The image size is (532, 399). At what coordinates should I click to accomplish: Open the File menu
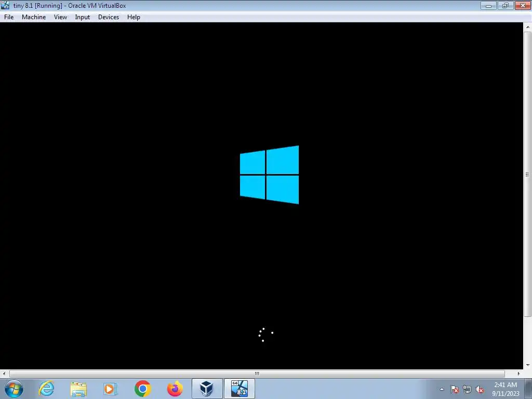(x=9, y=17)
